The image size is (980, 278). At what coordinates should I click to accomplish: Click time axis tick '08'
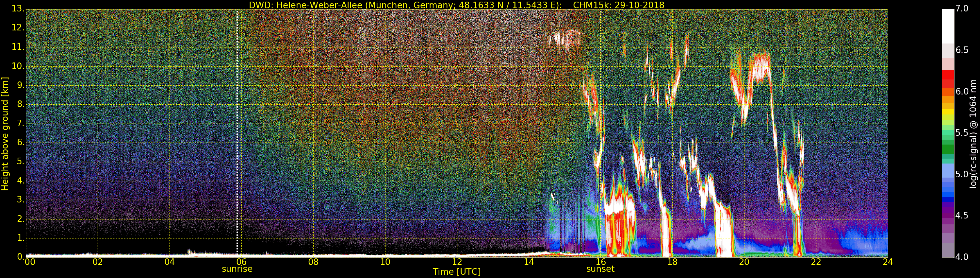(x=314, y=262)
